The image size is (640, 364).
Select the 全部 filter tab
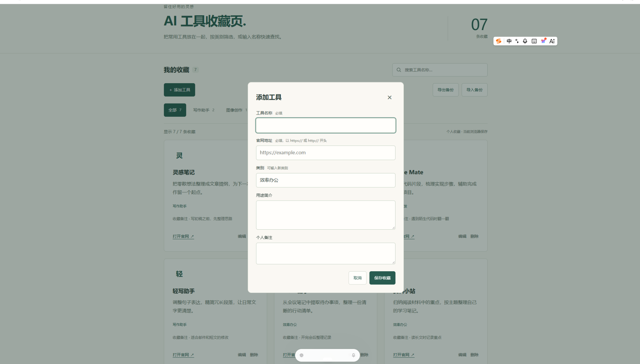(175, 110)
